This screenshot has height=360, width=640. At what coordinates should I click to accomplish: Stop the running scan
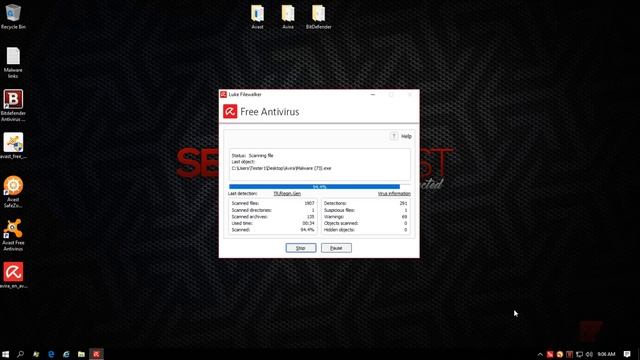tap(301, 248)
